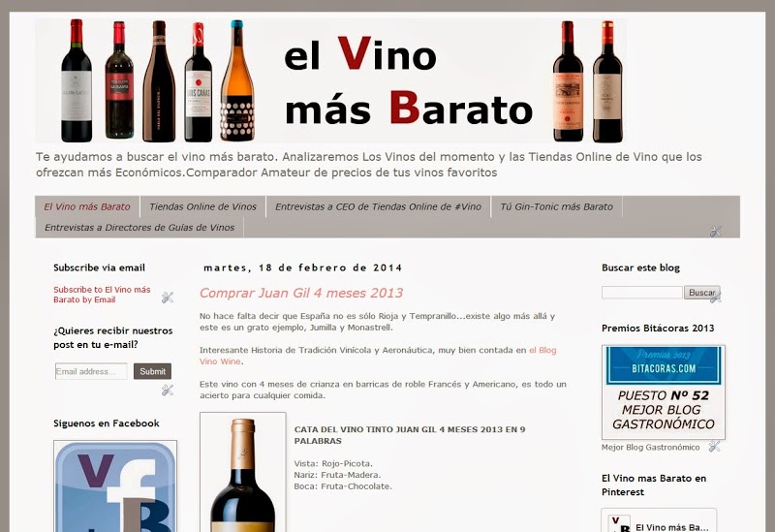Viewport: 775px width, 532px height.
Task: Click the el Vino más Barato header banner
Action: coord(330,80)
